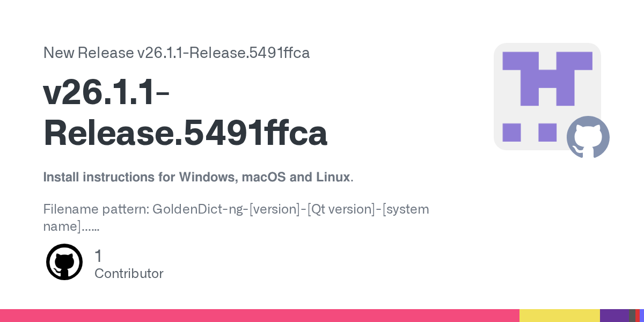Open the bold install instructions text
644x322 pixels.
tap(197, 177)
